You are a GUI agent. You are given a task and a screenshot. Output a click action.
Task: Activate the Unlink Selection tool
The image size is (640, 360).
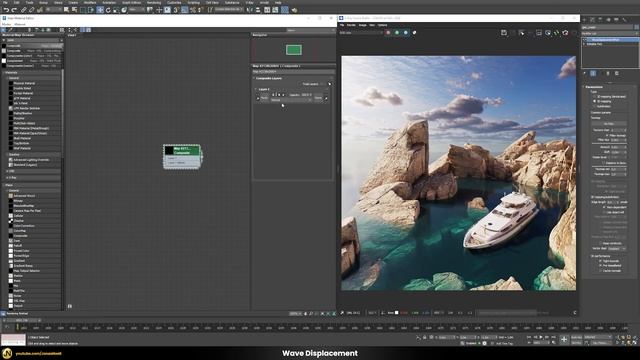(x=32, y=10)
